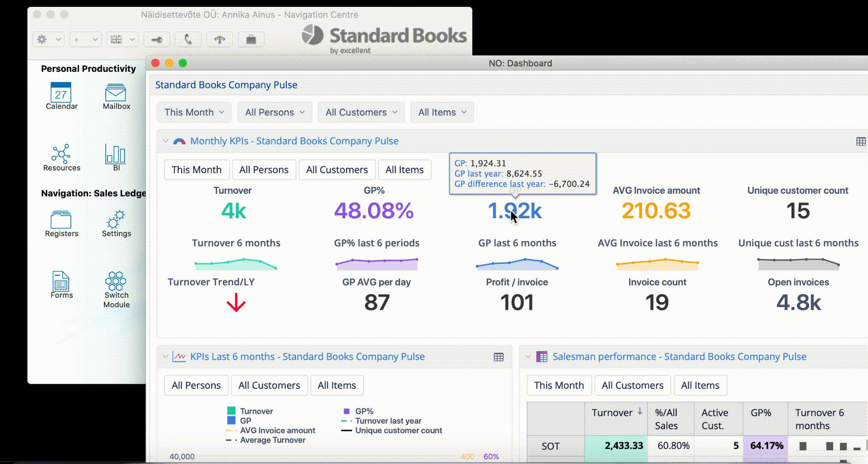Click All Customers in KPIs Last 6 months

pos(269,385)
